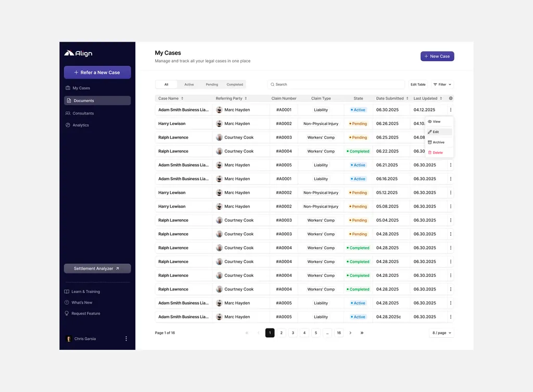Open row menu for 06.16.2025 case
This screenshot has height=392, width=533.
point(451,179)
